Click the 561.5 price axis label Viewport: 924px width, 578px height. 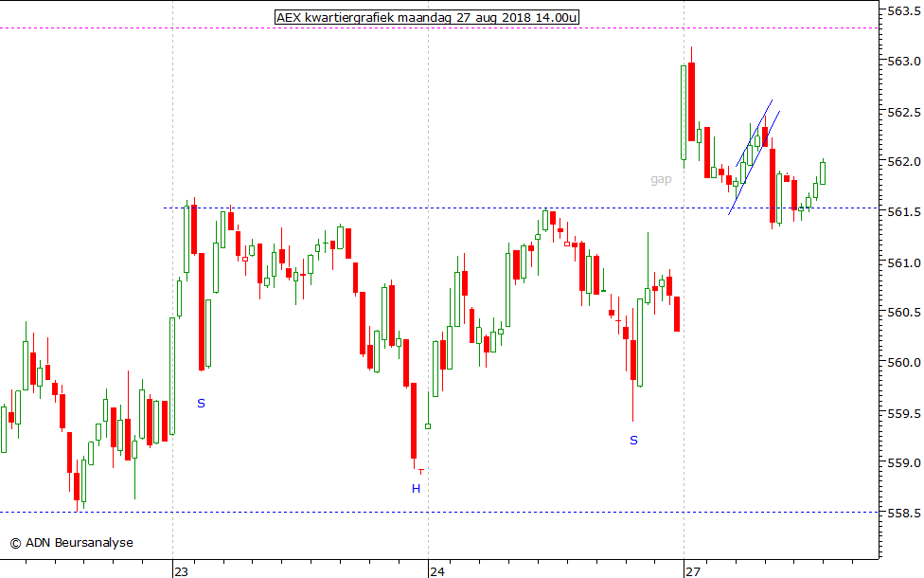pyautogui.click(x=903, y=211)
